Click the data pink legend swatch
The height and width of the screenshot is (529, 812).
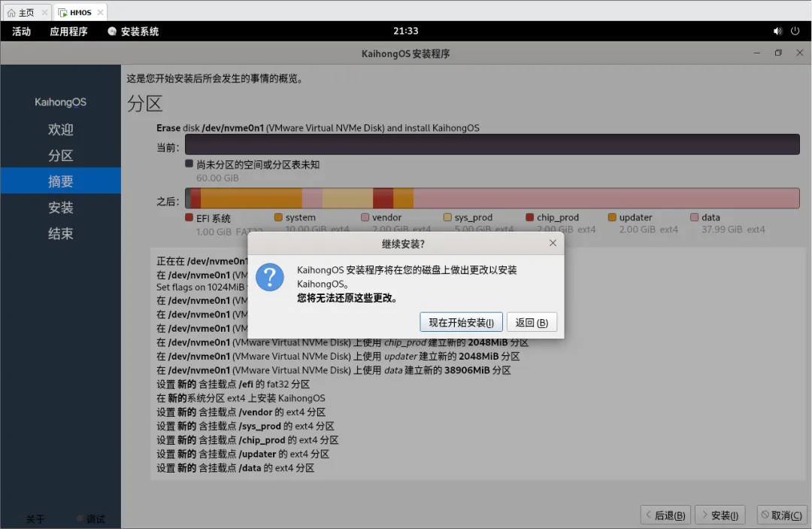(x=695, y=217)
